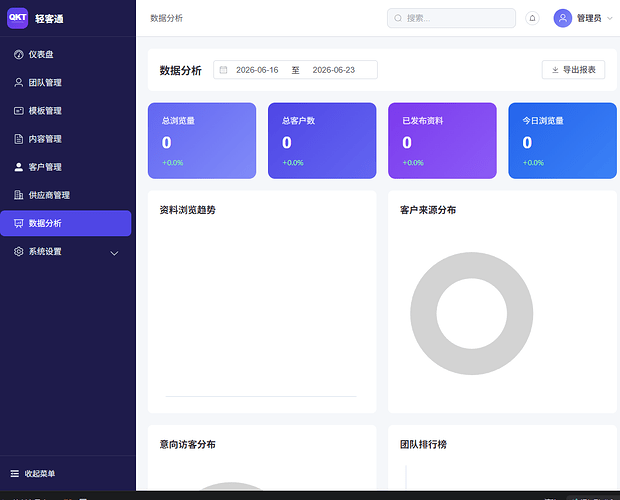Open the 管理员 account dropdown arrow
Screen dimensions: 620x500
click(x=610, y=18)
